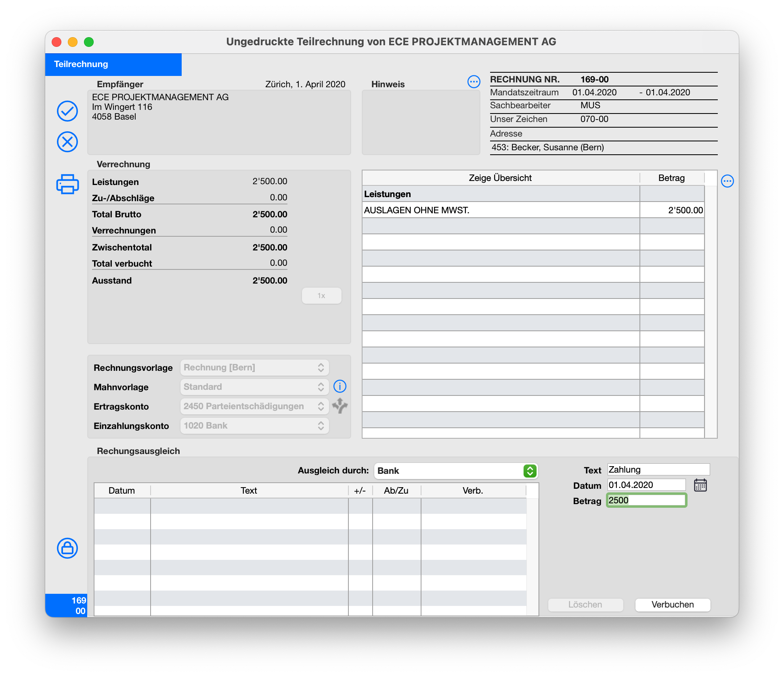Screen dimensions: 784x677
Task: Click the date text Zürich, 1. April 2020
Action: pos(305,84)
